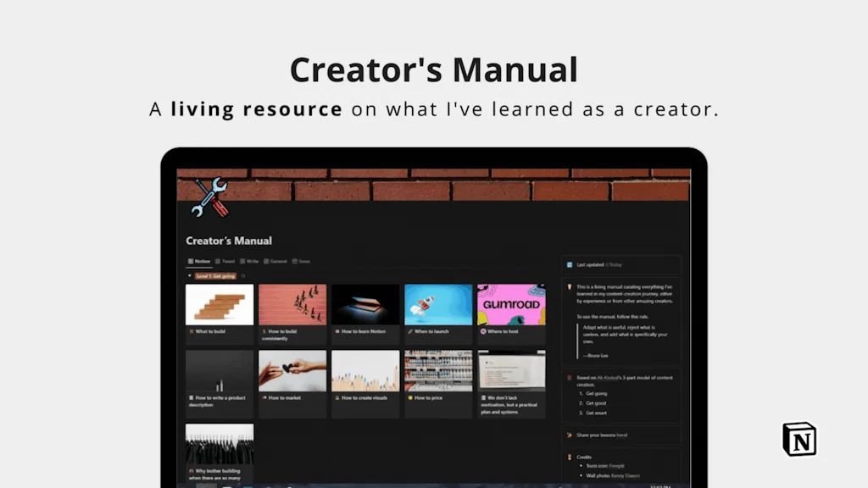Click the lightbulb icon in the intro callout
868x488 pixels.
(x=568, y=285)
